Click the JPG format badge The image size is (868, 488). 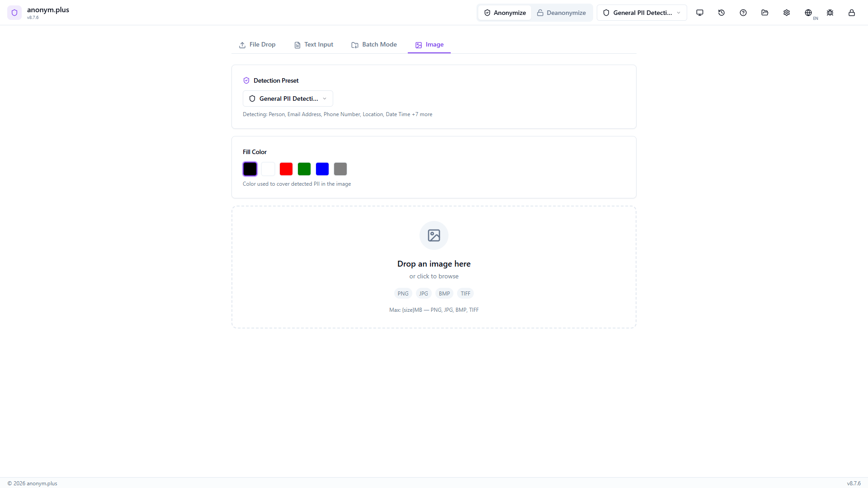423,293
